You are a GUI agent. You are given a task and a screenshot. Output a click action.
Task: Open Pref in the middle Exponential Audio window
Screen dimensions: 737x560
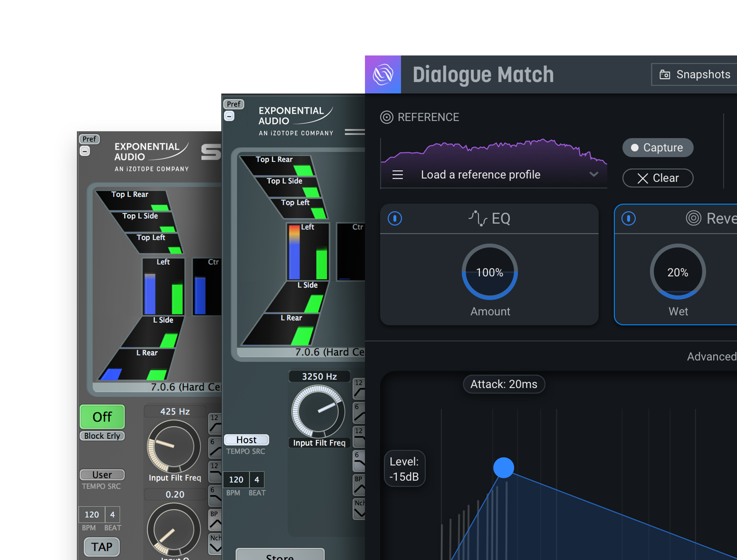point(233,104)
